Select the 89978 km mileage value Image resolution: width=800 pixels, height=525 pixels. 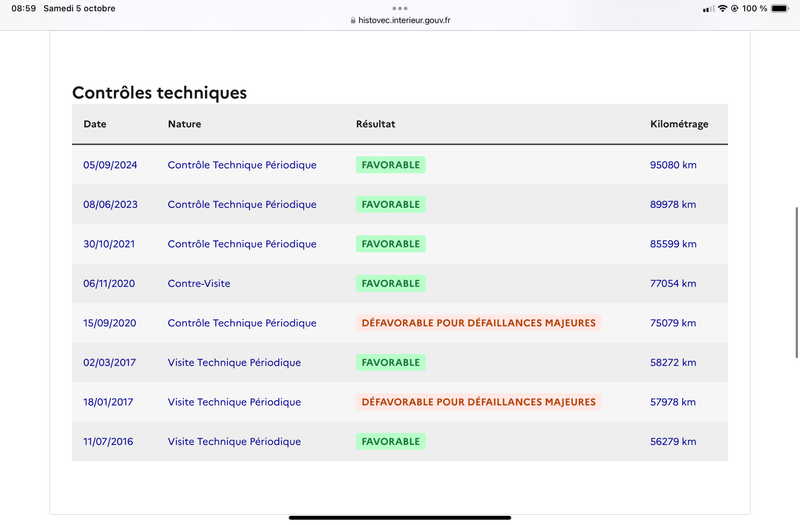(673, 205)
